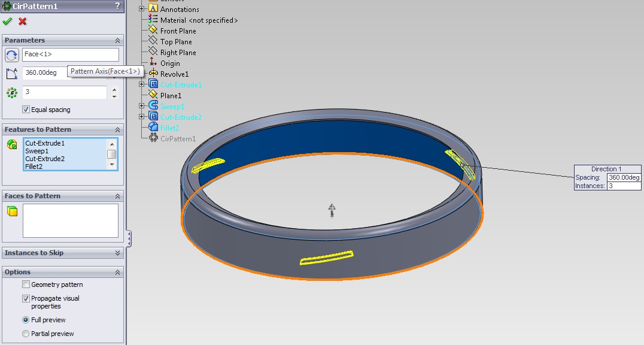This screenshot has height=345, width=644.
Task: Click the Cut-Extrude1 feature icon in tree
Action: (x=153, y=84)
